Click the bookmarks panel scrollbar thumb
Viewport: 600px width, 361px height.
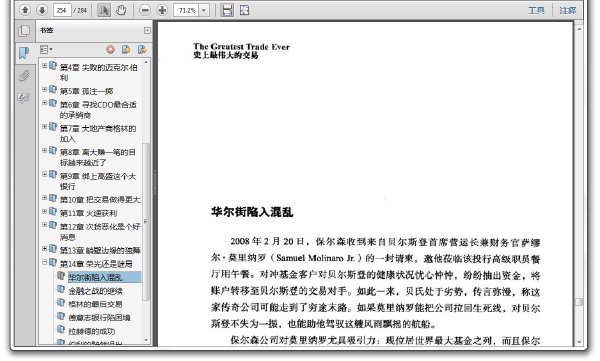pyautogui.click(x=145, y=221)
